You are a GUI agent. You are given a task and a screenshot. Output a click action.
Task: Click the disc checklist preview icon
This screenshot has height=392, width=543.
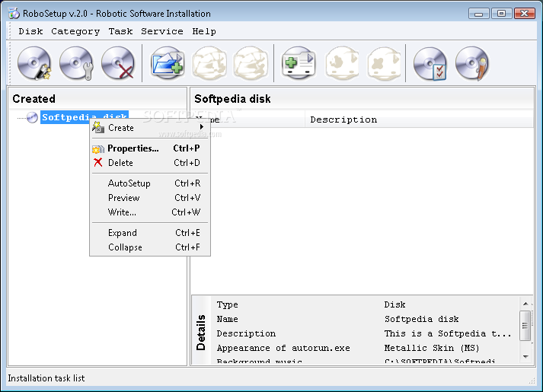[430, 63]
